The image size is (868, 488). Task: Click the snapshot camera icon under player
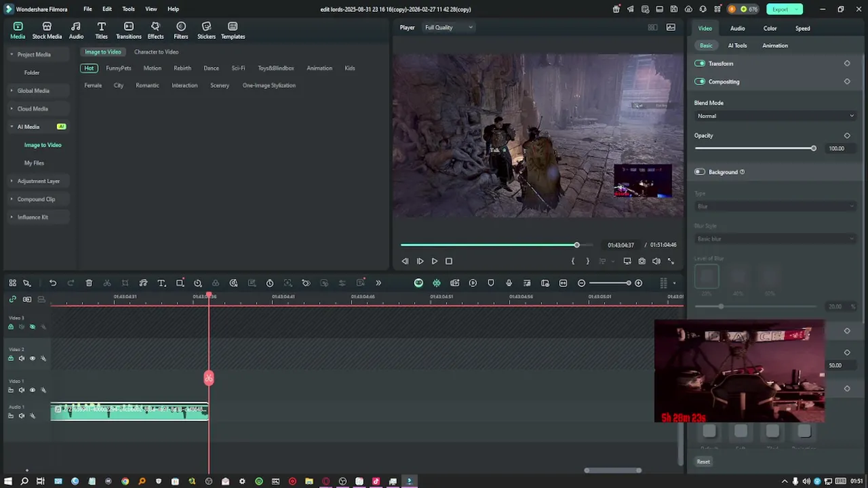tap(642, 261)
